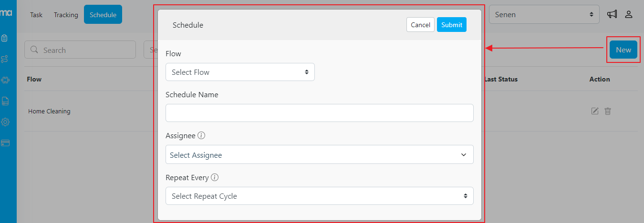Viewport: 644px width, 223px height.
Task: Switch to the Task tab
Action: [x=36, y=15]
